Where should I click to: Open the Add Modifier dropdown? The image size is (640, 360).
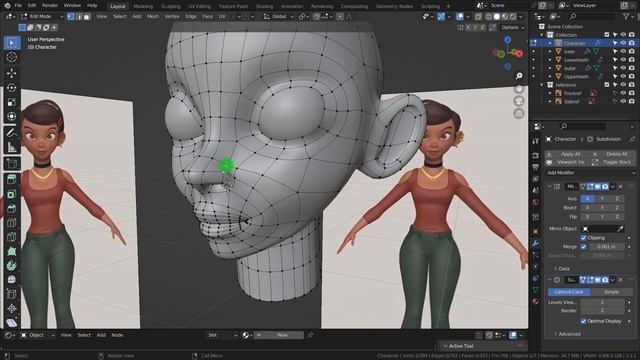[591, 173]
